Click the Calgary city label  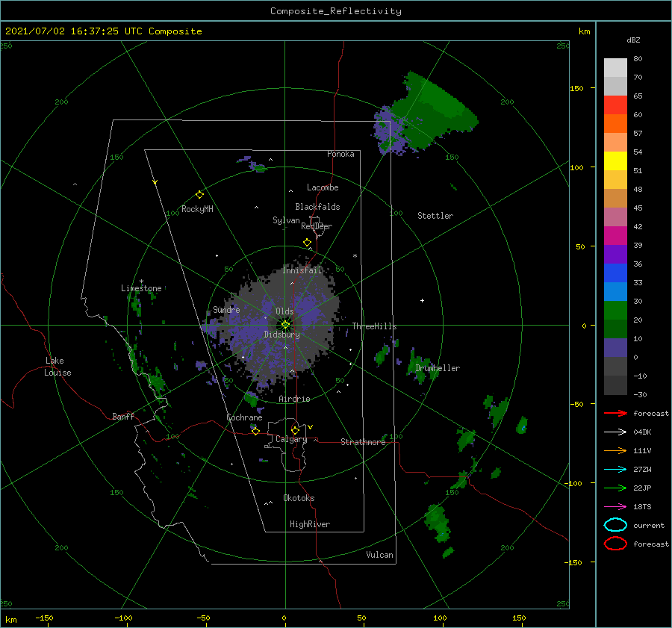291,439
